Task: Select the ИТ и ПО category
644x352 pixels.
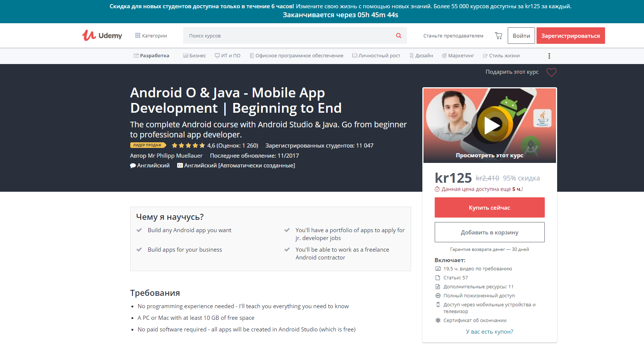Action: click(228, 56)
